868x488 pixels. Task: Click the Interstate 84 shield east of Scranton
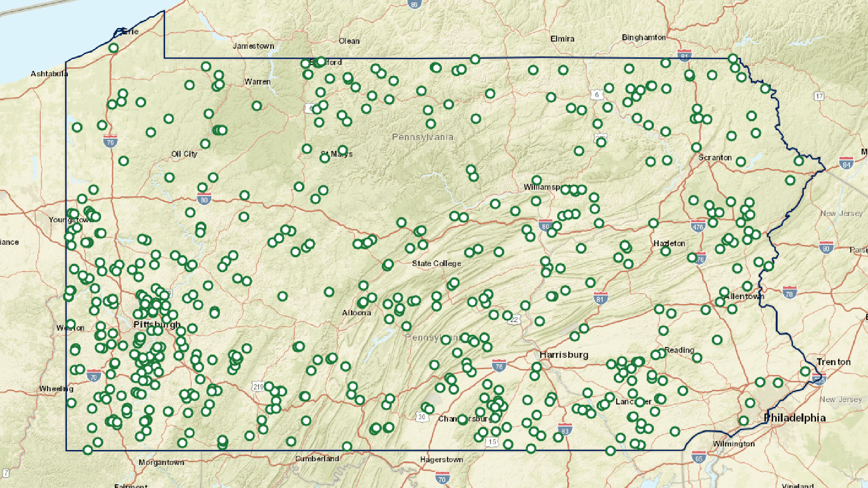(x=846, y=164)
